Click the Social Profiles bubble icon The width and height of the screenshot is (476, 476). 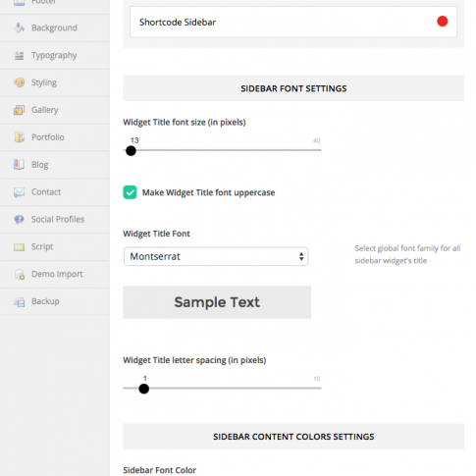[x=19, y=219]
